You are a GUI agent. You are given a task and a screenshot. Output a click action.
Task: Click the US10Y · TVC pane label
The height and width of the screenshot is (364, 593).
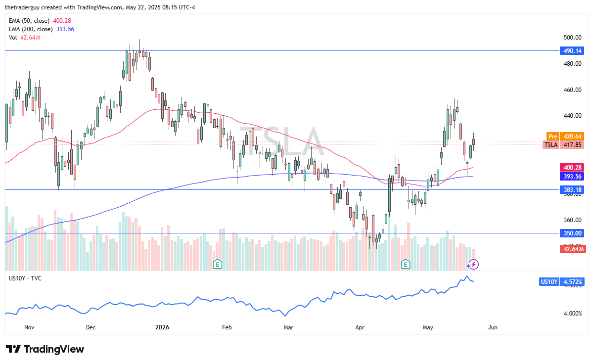25,278
